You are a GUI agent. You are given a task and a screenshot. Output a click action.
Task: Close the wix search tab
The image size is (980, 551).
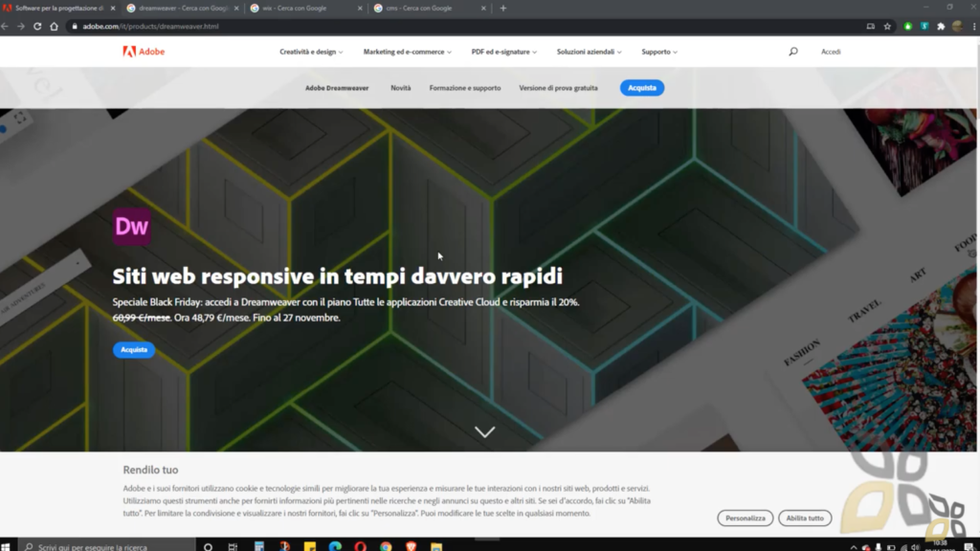click(360, 8)
